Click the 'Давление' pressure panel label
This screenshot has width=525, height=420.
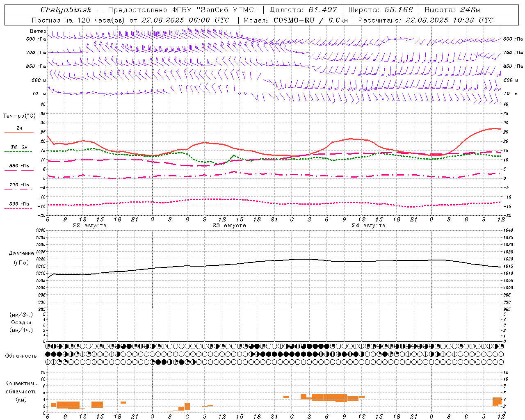coord(21,253)
